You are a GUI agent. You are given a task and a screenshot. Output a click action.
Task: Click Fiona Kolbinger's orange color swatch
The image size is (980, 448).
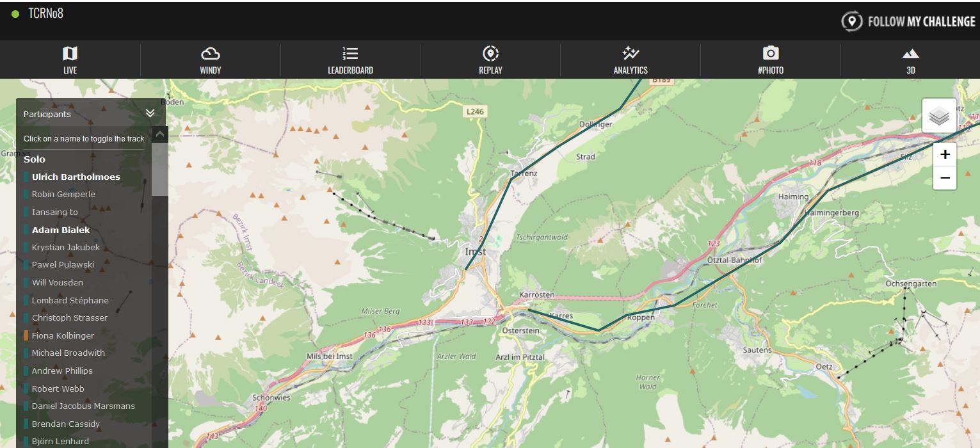coord(26,335)
